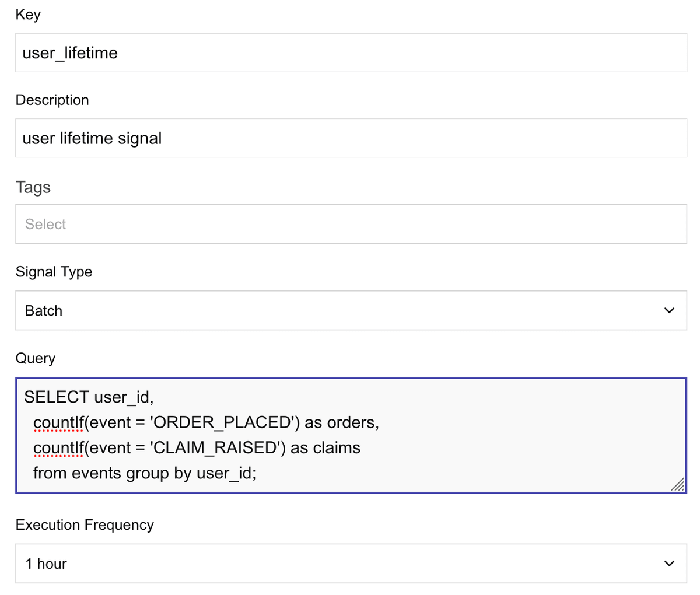Click the word user_lifetime in Key field
Image resolution: width=700 pixels, height=595 pixels.
pyautogui.click(x=69, y=52)
